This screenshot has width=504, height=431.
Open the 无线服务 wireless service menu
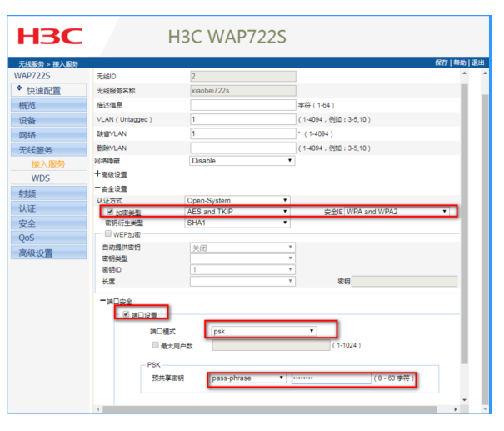click(x=49, y=149)
